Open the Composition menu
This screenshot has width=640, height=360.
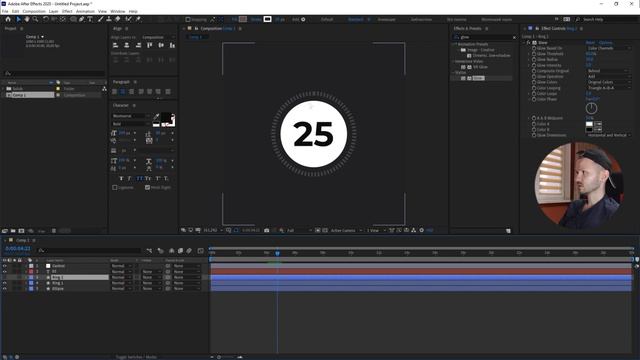point(34,11)
